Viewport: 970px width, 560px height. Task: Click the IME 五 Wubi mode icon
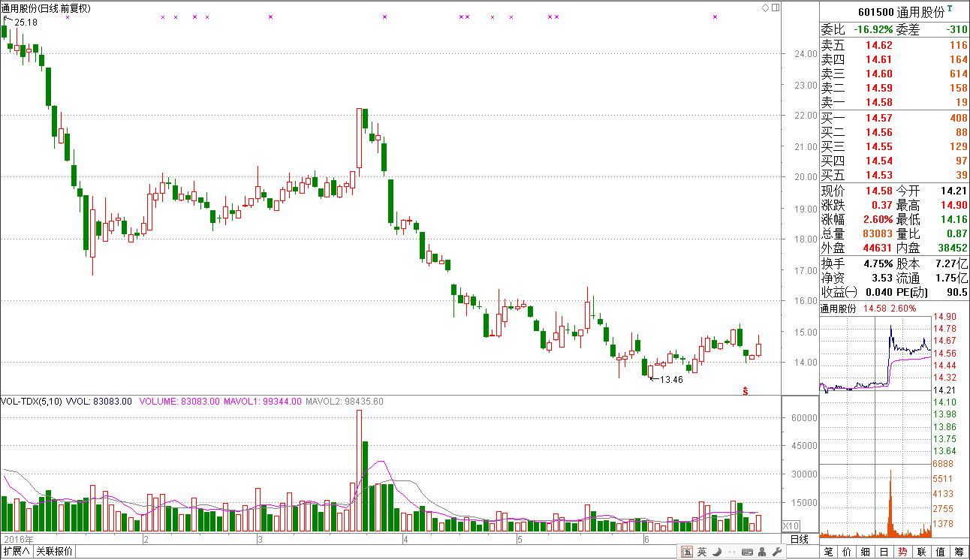pyautogui.click(x=687, y=552)
